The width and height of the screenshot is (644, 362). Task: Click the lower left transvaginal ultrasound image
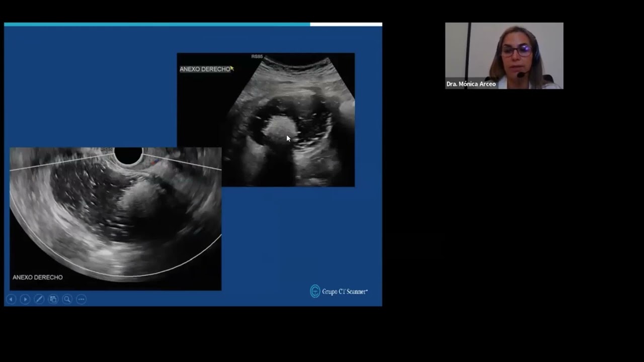[116, 219]
